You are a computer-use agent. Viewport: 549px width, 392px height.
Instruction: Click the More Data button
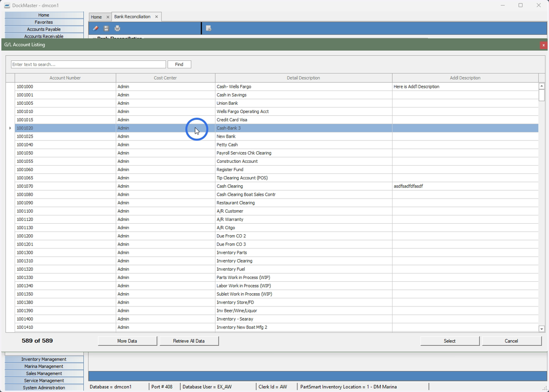coord(127,341)
